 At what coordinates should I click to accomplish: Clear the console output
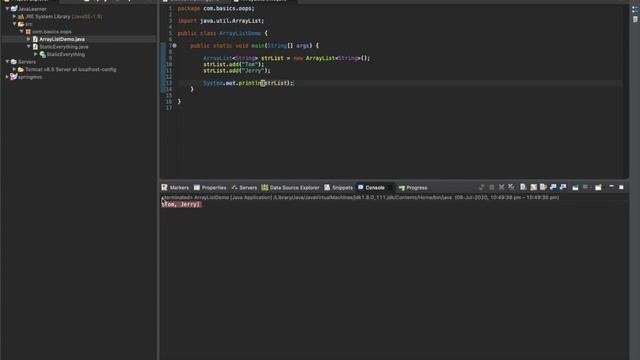pyautogui.click(x=523, y=187)
